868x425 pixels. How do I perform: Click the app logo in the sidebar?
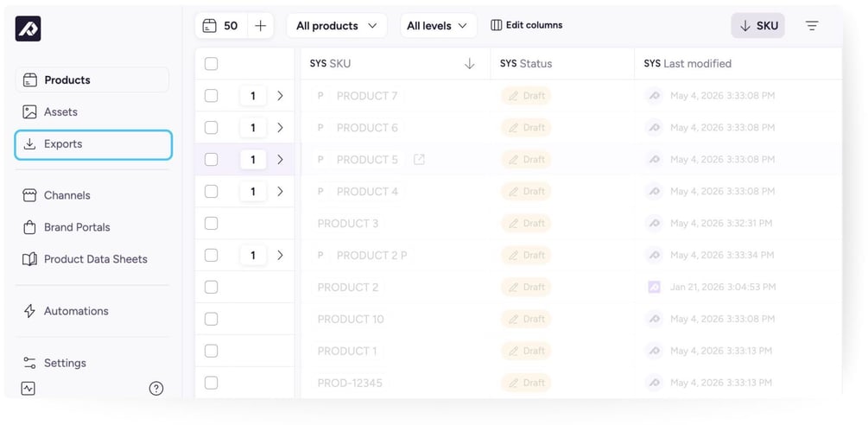pos(28,29)
